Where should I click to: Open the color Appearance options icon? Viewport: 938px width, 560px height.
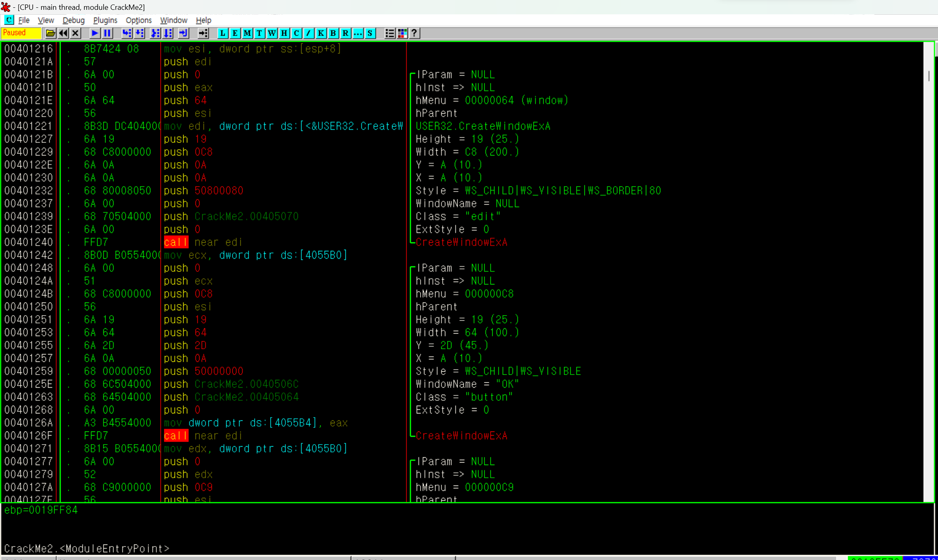(x=402, y=33)
